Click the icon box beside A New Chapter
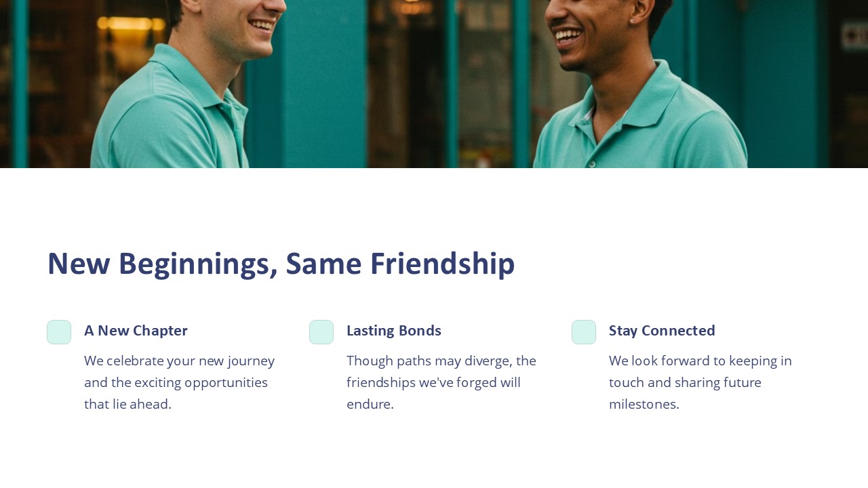Viewport: 868px width, 488px height. (59, 332)
